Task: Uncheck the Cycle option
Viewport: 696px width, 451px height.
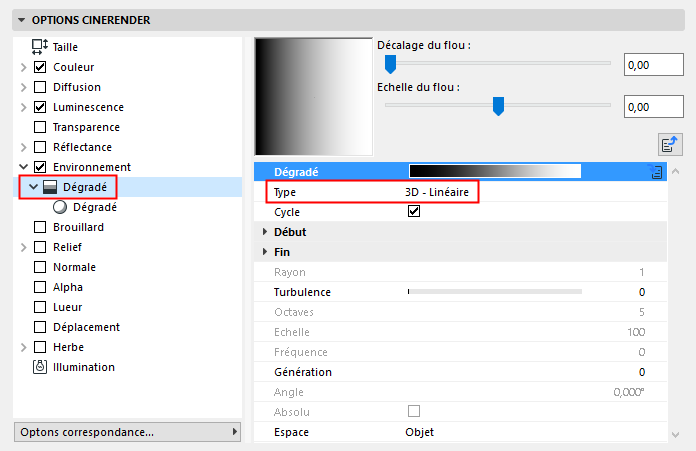Action: (x=414, y=212)
